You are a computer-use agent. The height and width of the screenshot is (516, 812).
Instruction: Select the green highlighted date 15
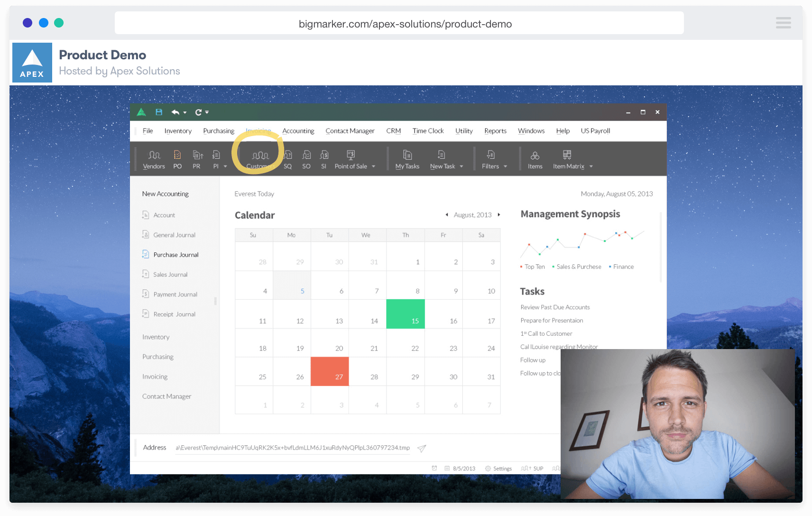406,314
